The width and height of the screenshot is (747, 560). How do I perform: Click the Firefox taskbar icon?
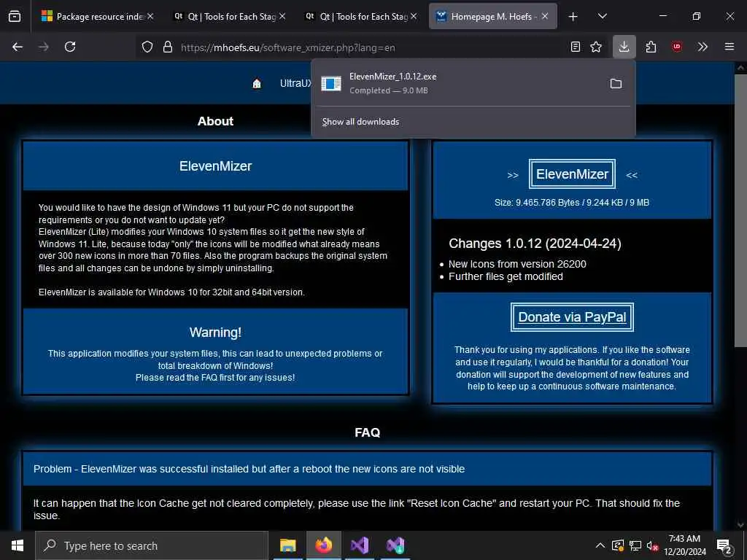tap(324, 545)
